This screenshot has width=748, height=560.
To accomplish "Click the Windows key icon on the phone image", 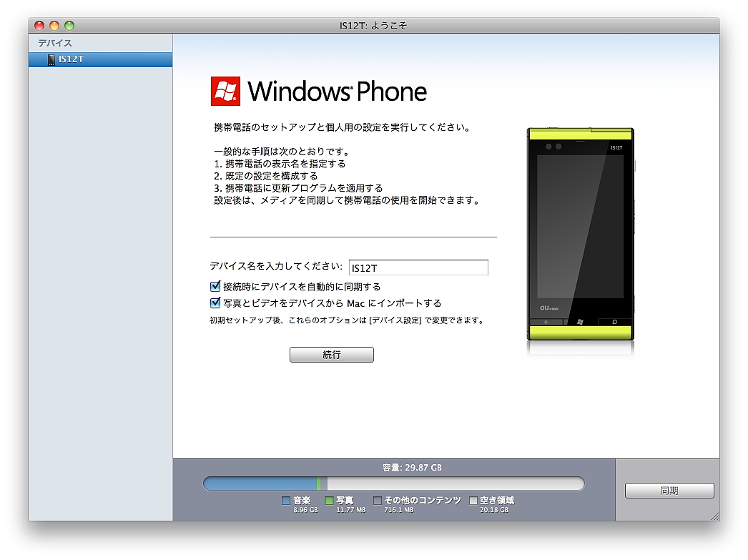I will [579, 321].
